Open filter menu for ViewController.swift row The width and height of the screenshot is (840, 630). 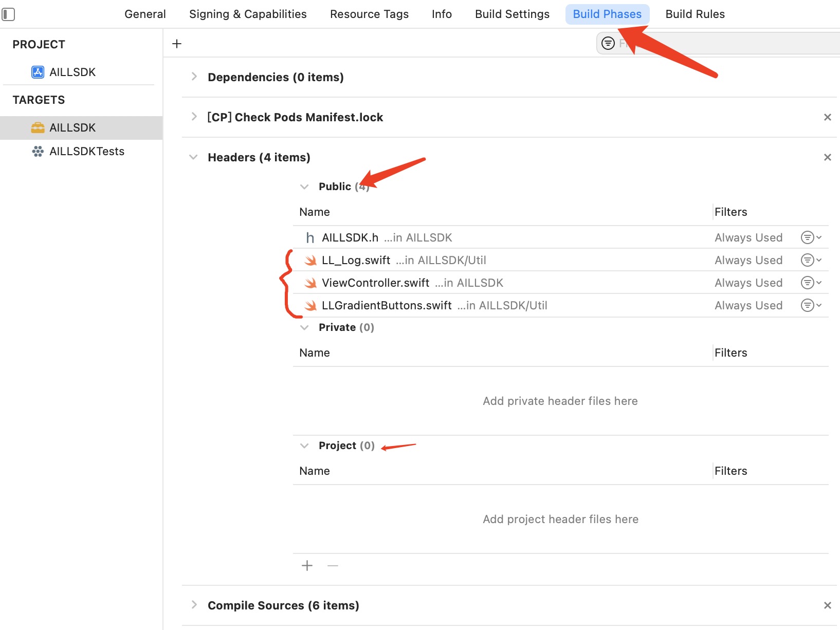click(811, 283)
